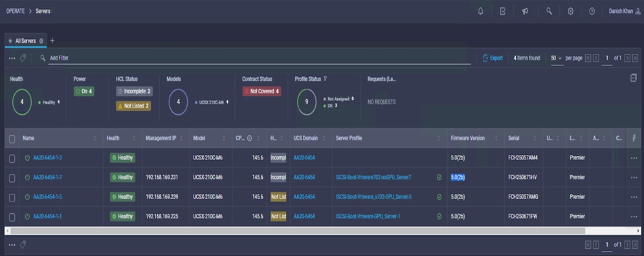Open row actions for AA20-6454-1-1

tap(634, 216)
